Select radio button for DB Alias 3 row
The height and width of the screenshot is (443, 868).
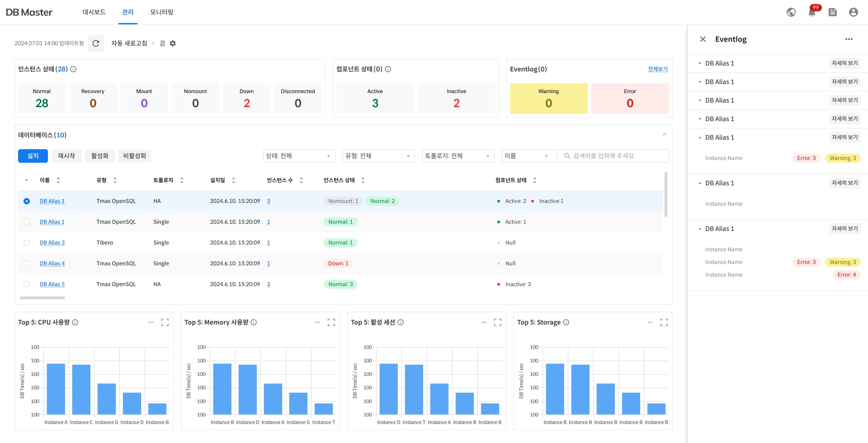tap(27, 243)
